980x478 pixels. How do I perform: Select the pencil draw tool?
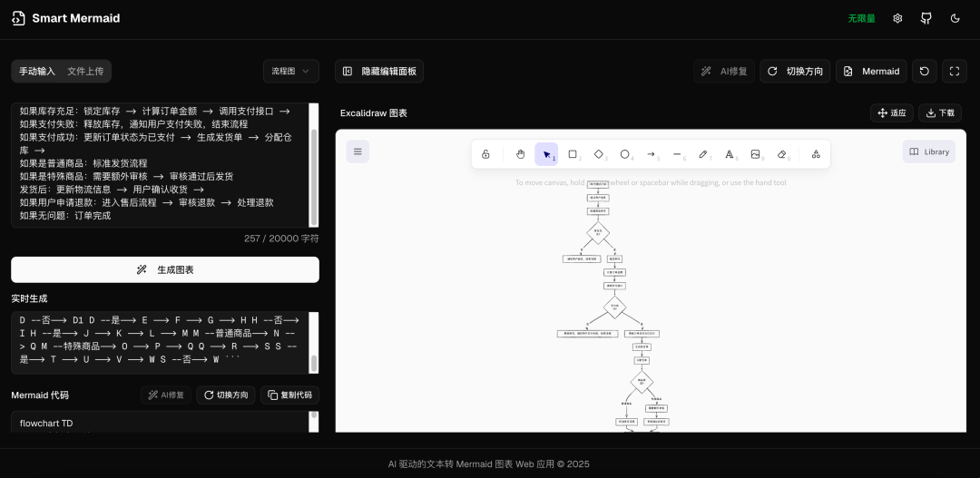(x=703, y=154)
